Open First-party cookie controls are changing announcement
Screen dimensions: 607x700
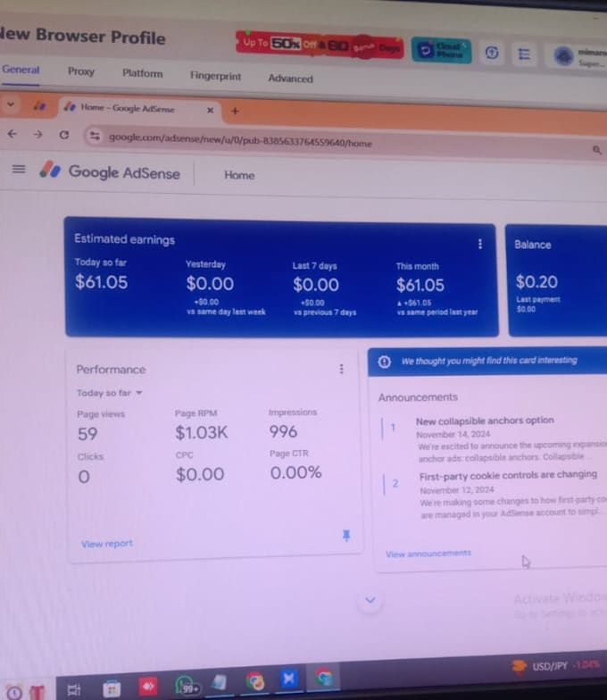coord(508,475)
